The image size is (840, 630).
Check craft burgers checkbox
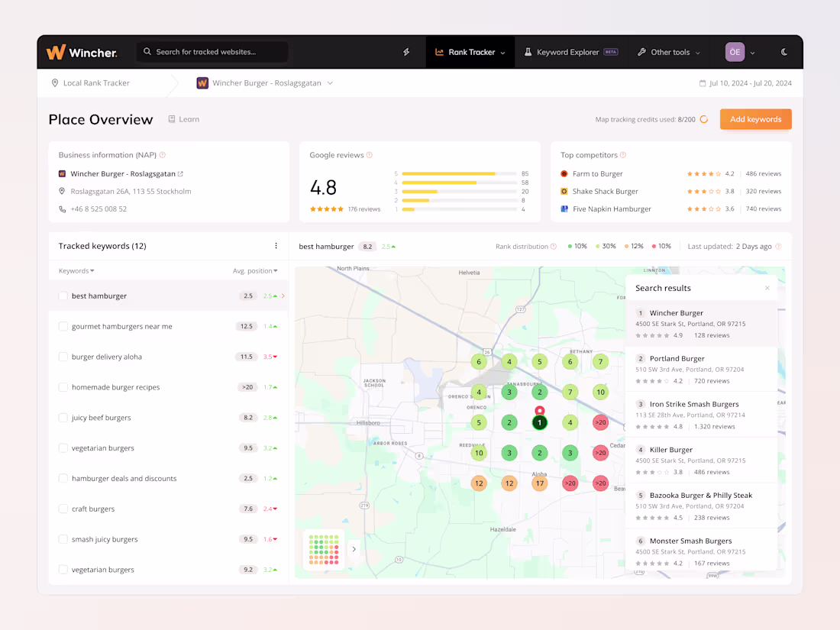click(63, 509)
